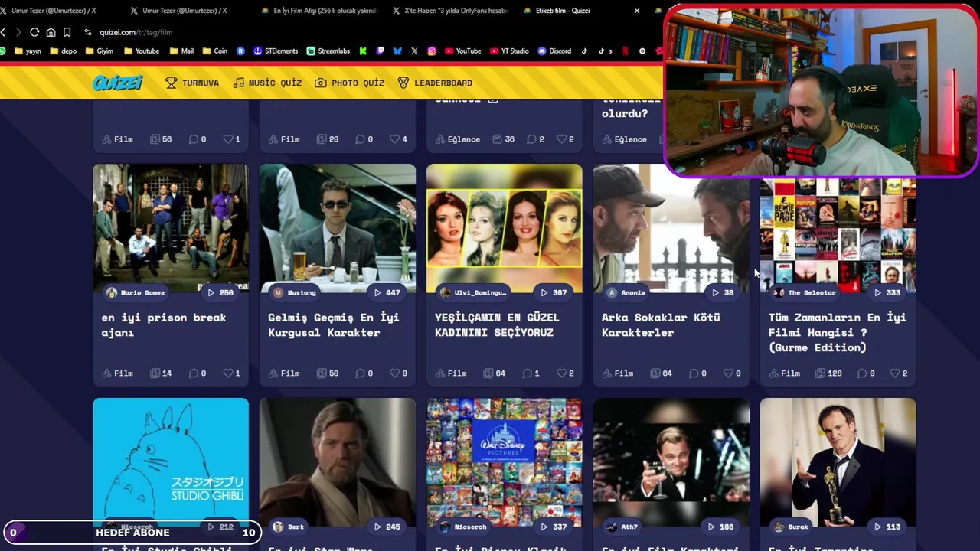Open Yeşilçam actresses quiz thumbnail
Image resolution: width=980 pixels, height=551 pixels.
pos(505,227)
